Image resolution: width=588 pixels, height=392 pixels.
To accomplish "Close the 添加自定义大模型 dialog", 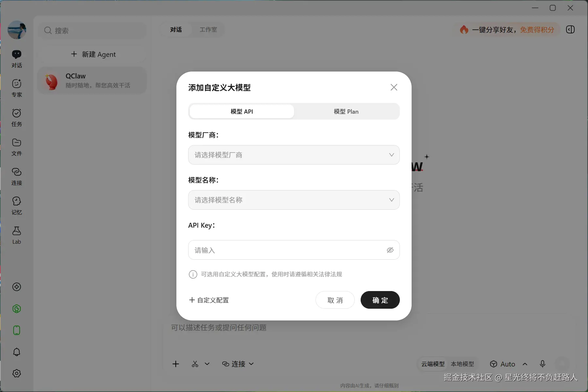I will 394,87.
